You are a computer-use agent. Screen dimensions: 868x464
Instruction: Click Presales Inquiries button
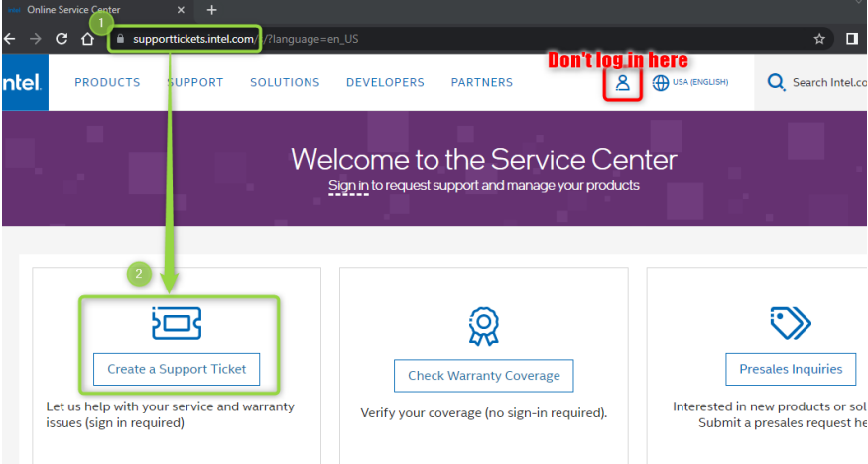click(791, 369)
